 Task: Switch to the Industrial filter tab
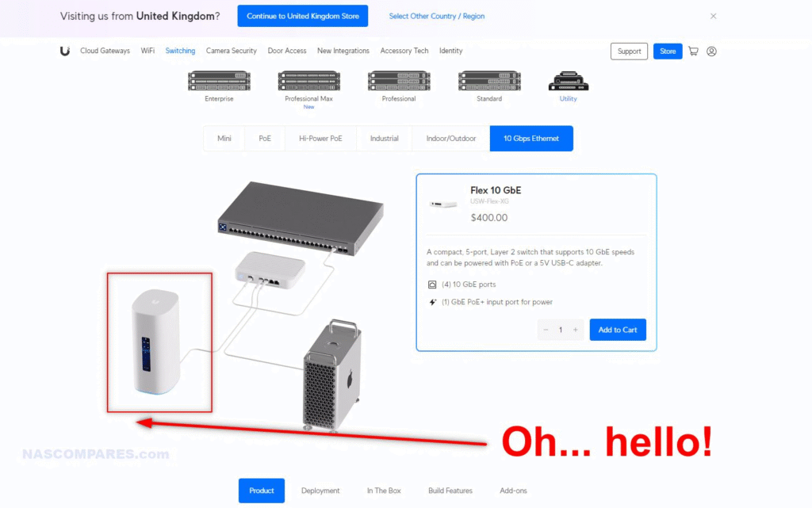tap(385, 138)
